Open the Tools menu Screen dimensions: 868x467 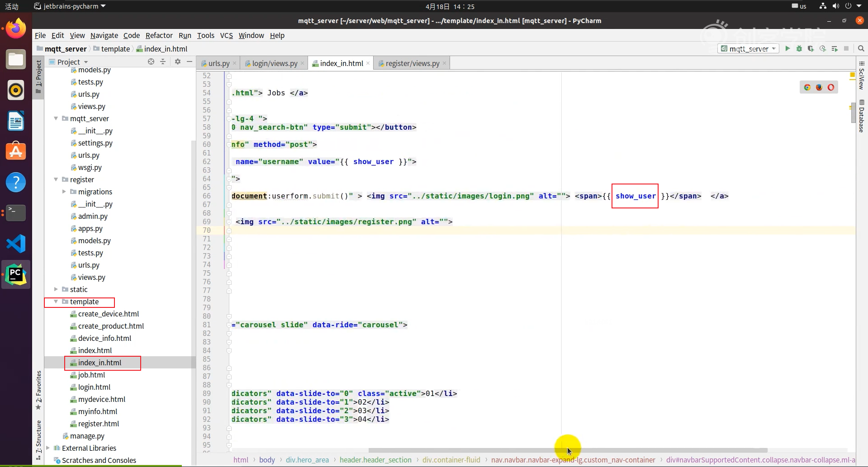coord(206,35)
